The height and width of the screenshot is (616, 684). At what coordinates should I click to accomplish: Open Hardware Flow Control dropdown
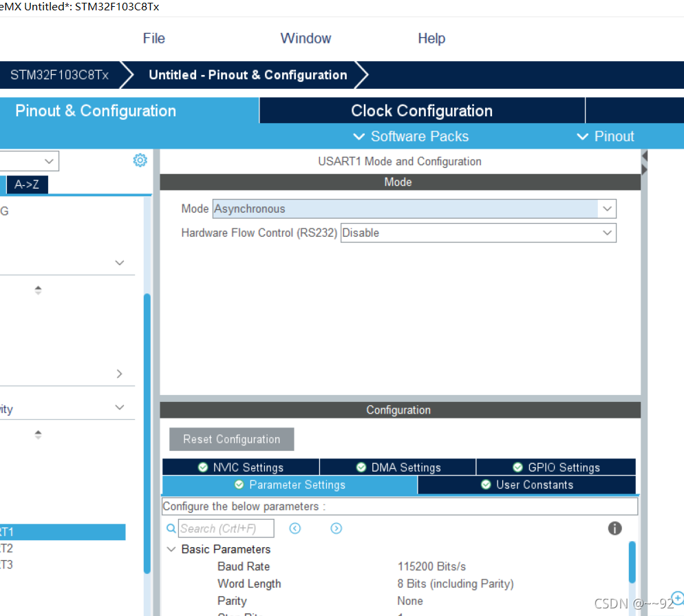point(478,233)
